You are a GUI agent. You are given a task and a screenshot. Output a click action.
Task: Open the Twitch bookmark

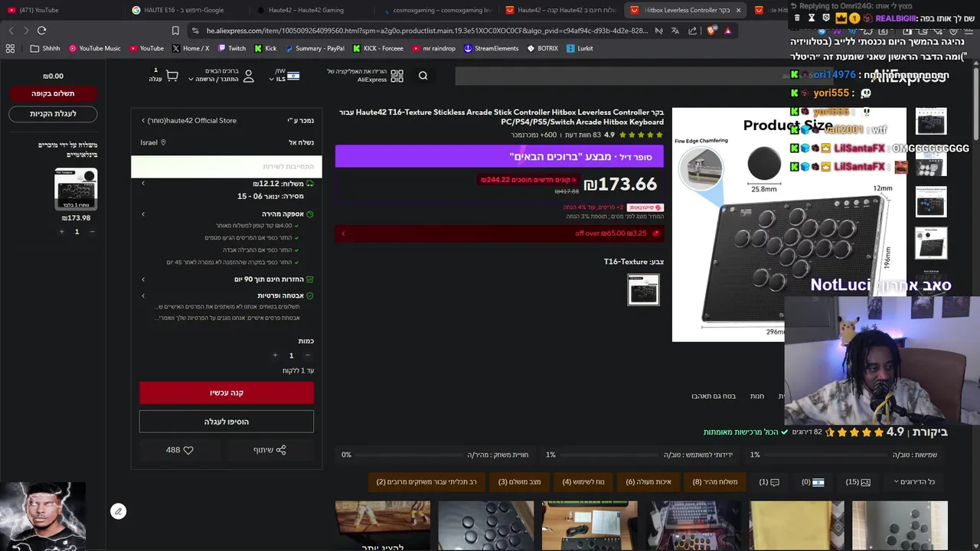tap(230, 48)
